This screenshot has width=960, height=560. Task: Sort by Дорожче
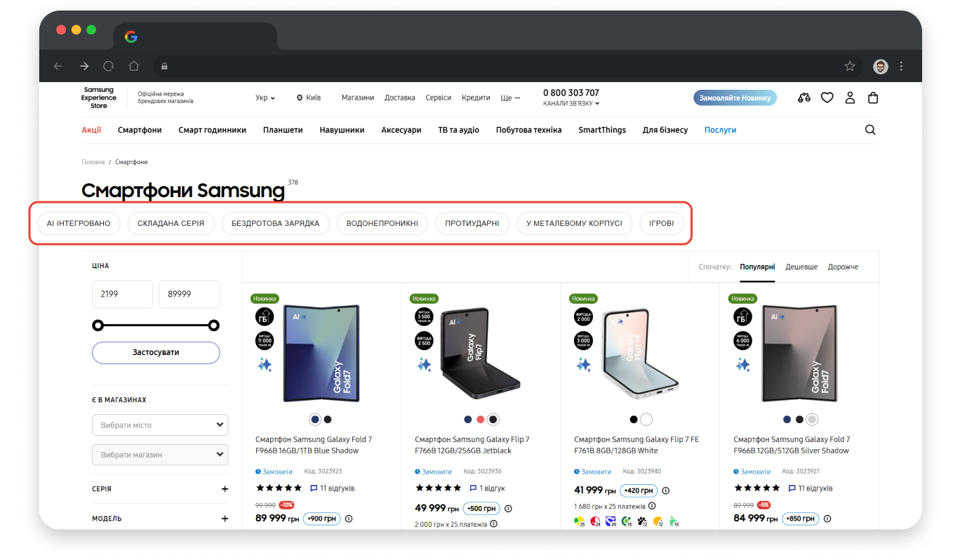tap(843, 267)
